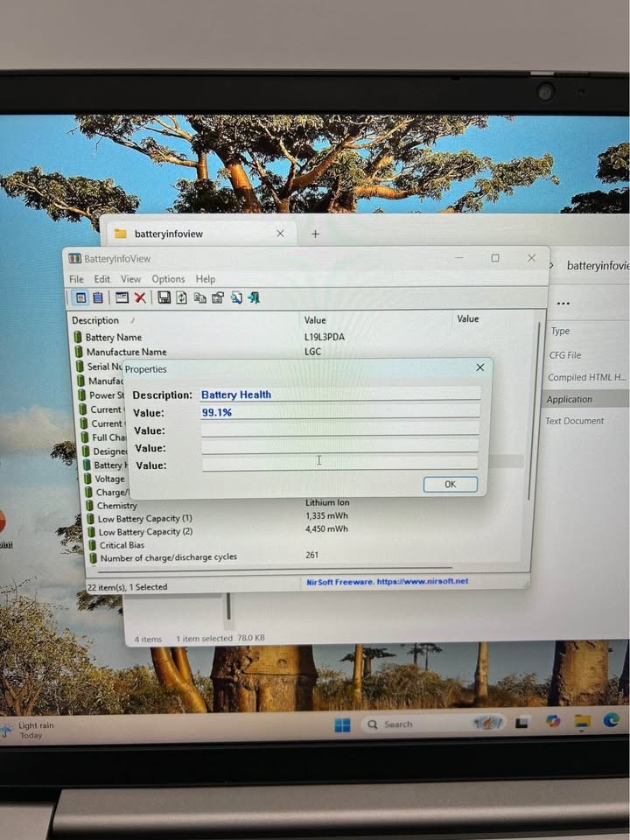Click the Value field showing 99.1%

point(340,412)
